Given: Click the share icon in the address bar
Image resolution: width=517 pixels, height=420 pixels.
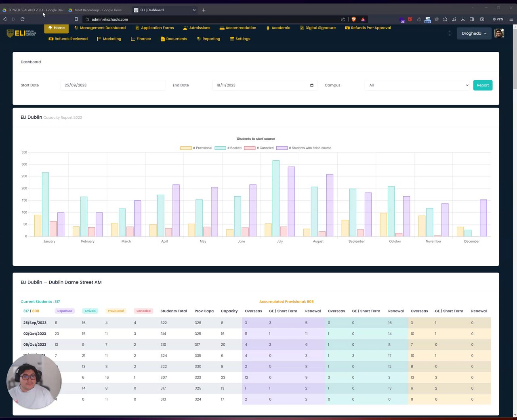Looking at the screenshot, I should [343, 19].
